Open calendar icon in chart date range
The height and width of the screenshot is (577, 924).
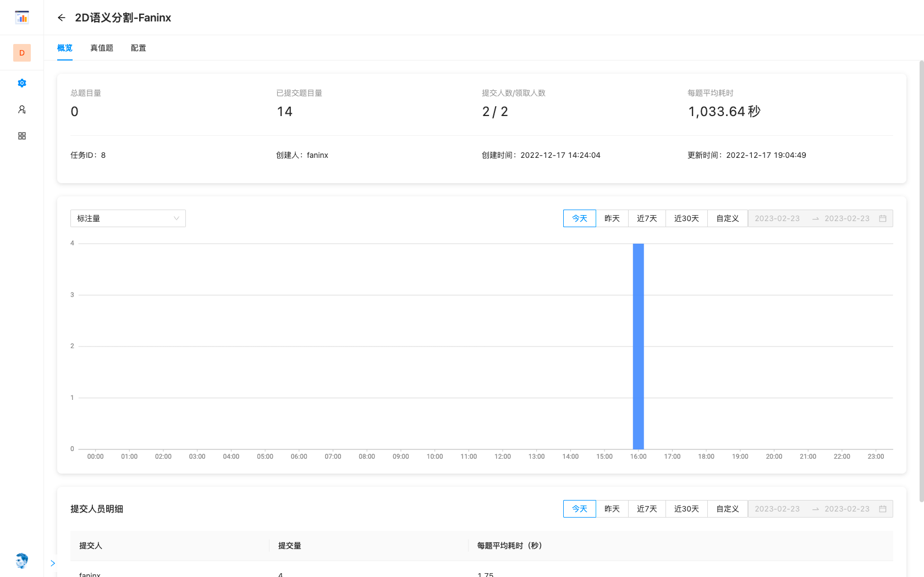(x=883, y=218)
